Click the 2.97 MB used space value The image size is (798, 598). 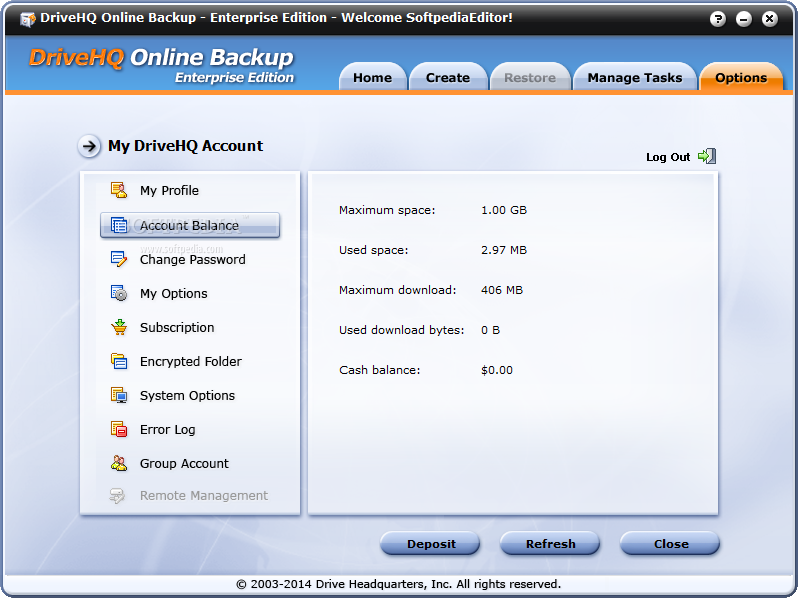point(504,250)
